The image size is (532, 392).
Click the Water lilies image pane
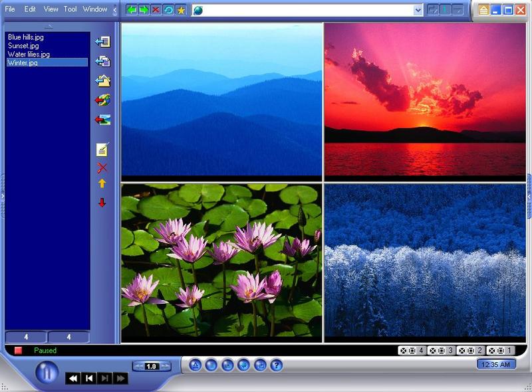[221, 263]
